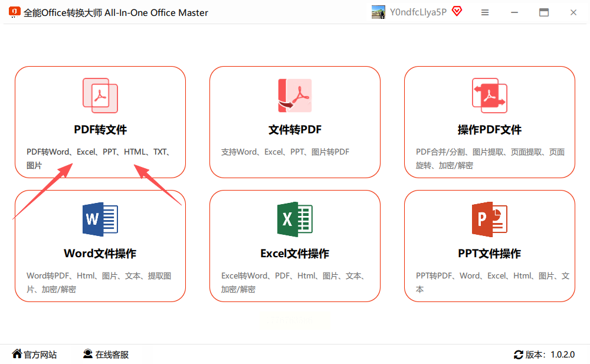
Task: Maximize the application window
Action: pyautogui.click(x=544, y=12)
